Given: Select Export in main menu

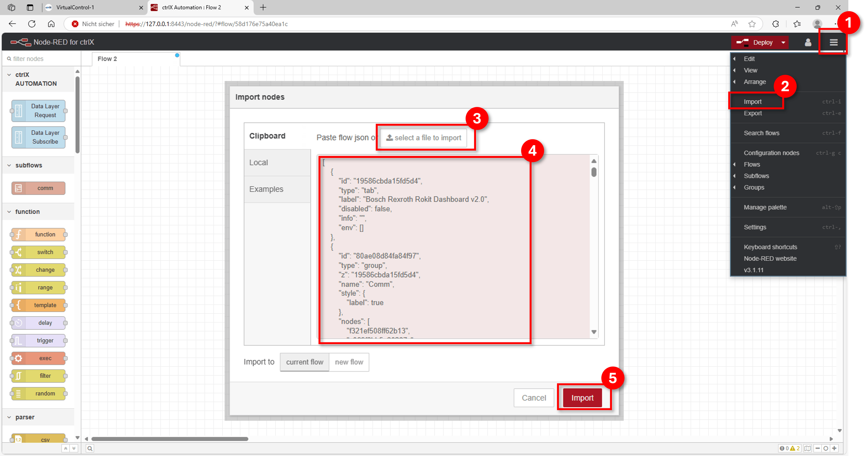Looking at the screenshot, I should tap(788, 113).
